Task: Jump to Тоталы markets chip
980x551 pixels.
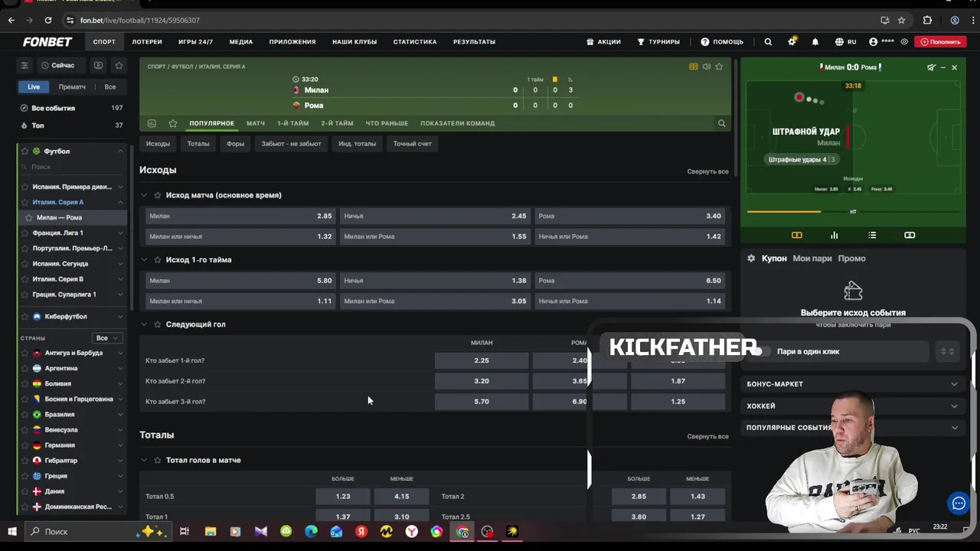Action: pyautogui.click(x=198, y=144)
